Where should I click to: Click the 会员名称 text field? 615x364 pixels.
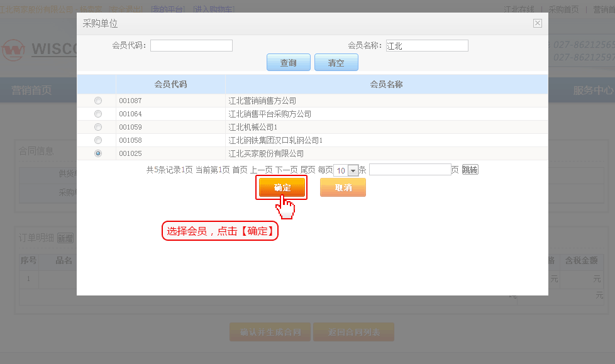[x=427, y=46]
